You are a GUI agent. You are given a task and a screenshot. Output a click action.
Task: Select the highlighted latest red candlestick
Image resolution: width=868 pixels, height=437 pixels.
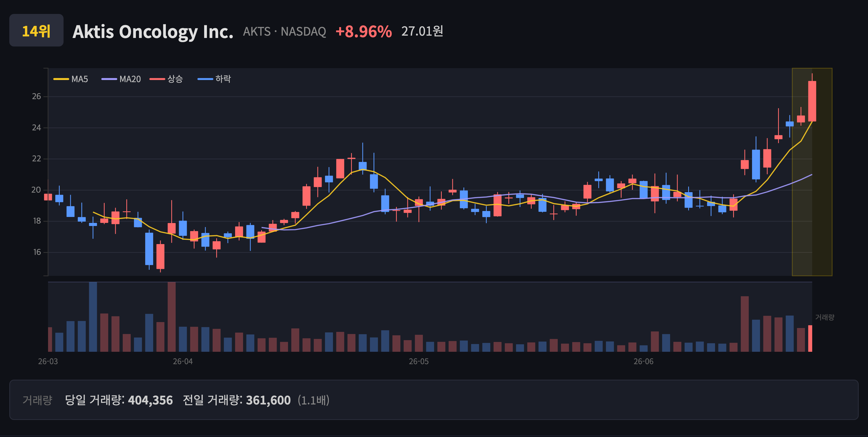[x=812, y=101]
